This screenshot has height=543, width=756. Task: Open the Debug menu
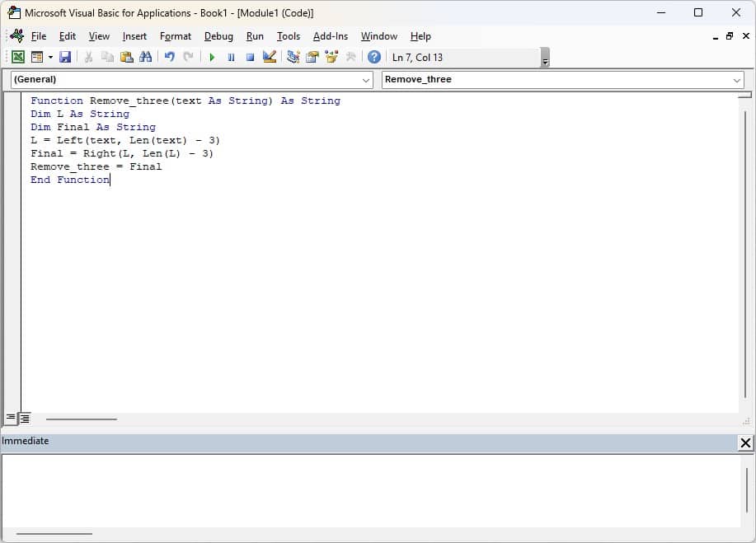coord(218,35)
